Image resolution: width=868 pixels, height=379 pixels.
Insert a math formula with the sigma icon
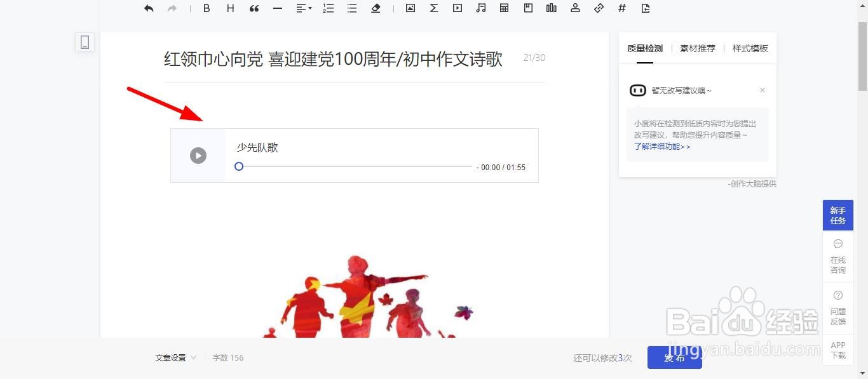[433, 8]
